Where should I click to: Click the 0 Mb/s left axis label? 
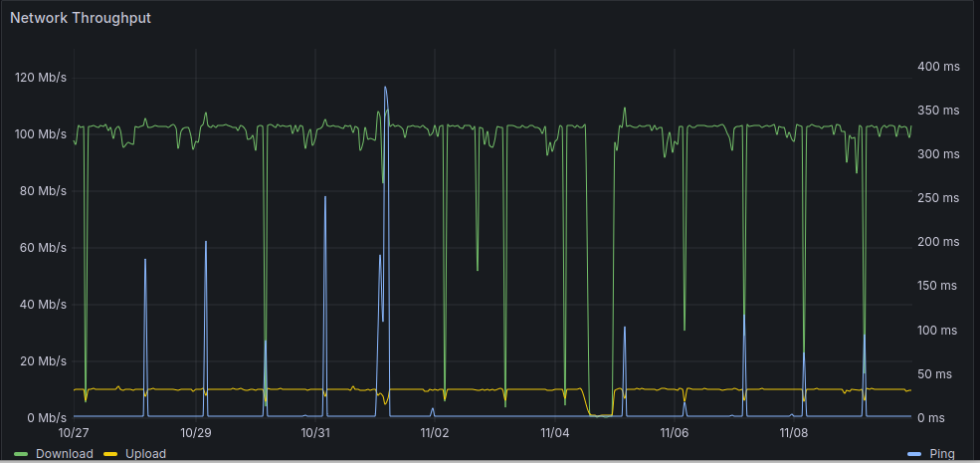tap(47, 417)
